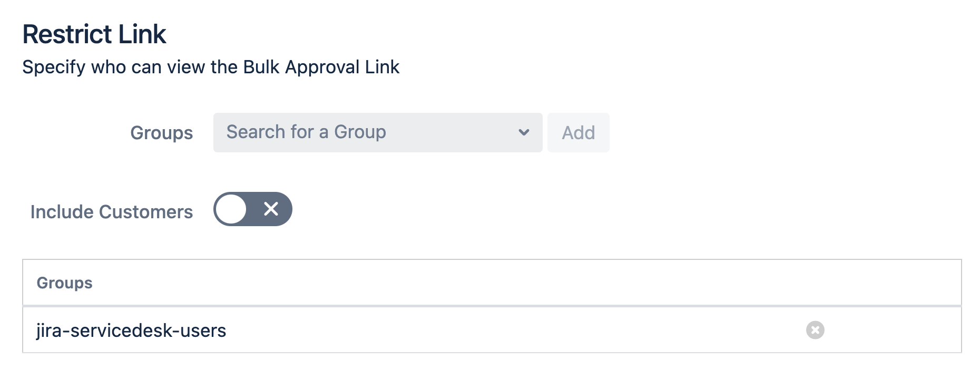
Task: Open the Search for a Group dropdown
Action: pos(377,132)
